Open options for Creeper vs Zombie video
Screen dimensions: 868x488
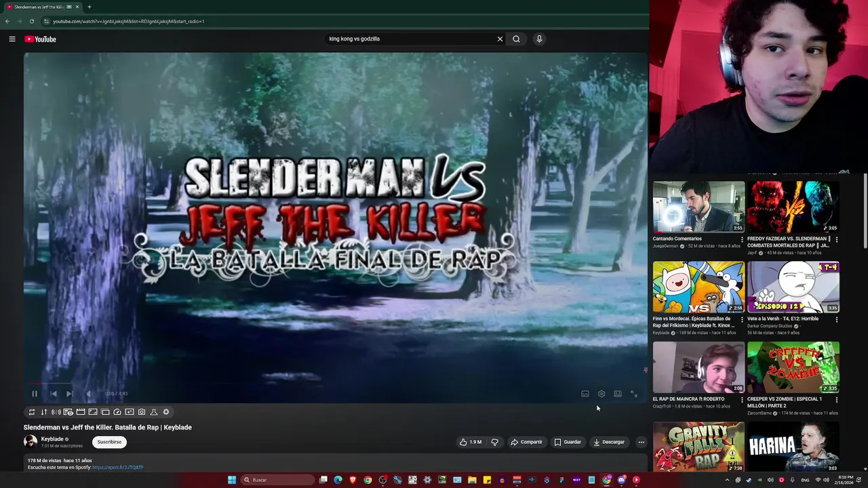tap(836, 400)
